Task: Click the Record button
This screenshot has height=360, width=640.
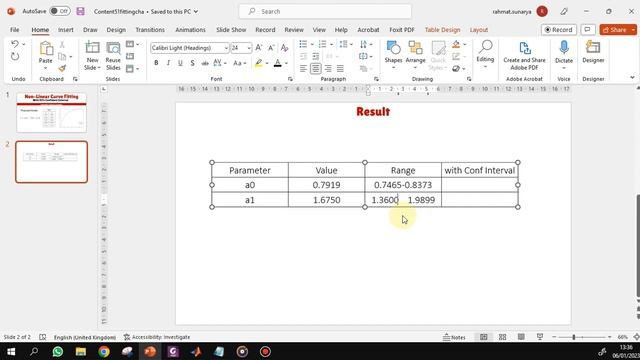Action: tap(559, 30)
